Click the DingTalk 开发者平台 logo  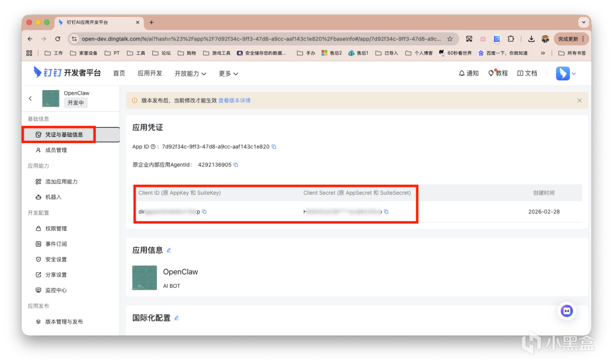pos(67,73)
